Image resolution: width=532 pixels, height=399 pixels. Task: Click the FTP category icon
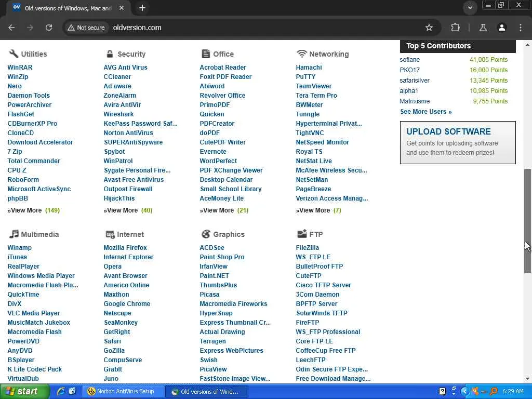point(302,233)
